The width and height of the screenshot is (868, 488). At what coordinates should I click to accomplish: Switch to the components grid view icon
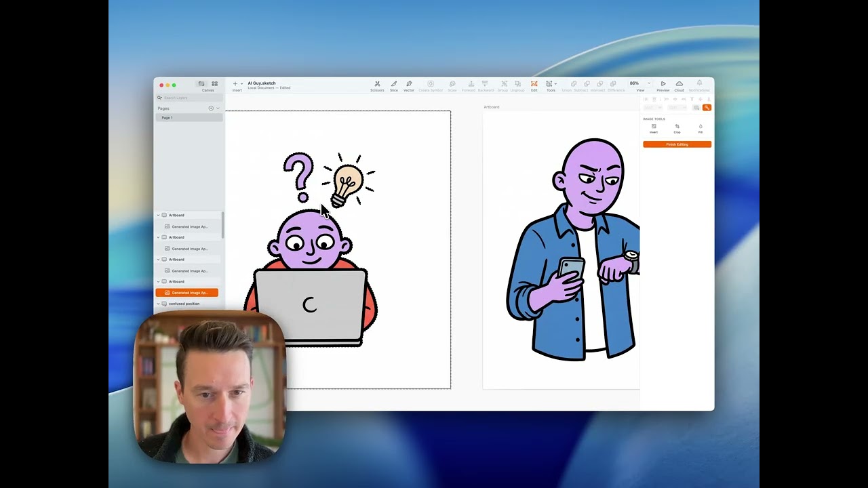point(215,84)
